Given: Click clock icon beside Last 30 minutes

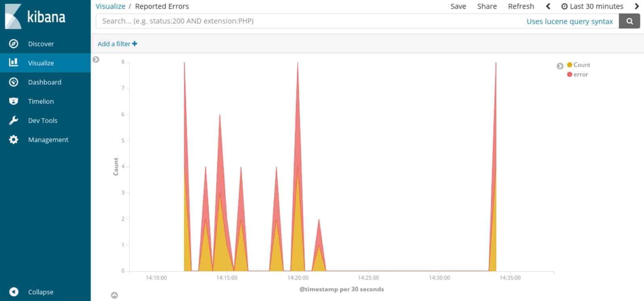Looking at the screenshot, I should click(565, 6).
